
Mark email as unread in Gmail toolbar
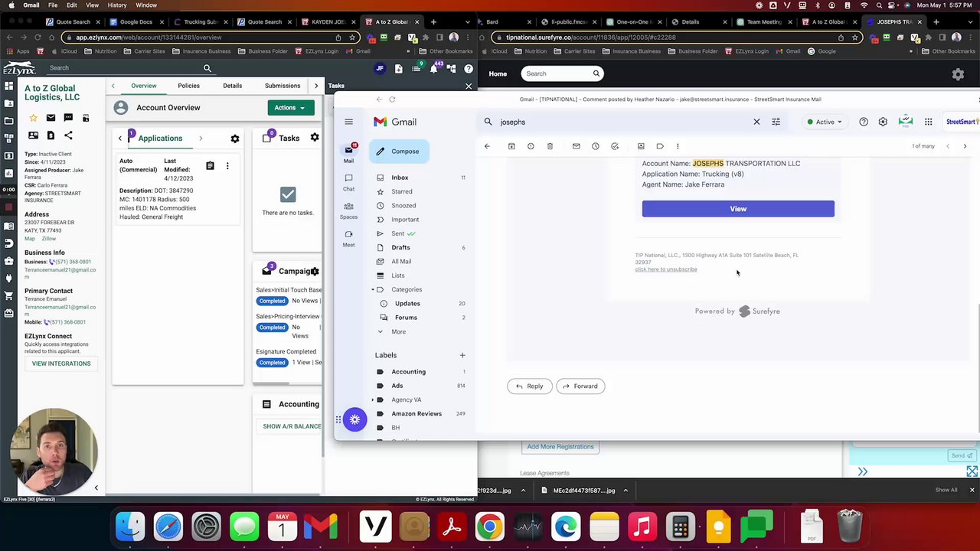point(577,146)
